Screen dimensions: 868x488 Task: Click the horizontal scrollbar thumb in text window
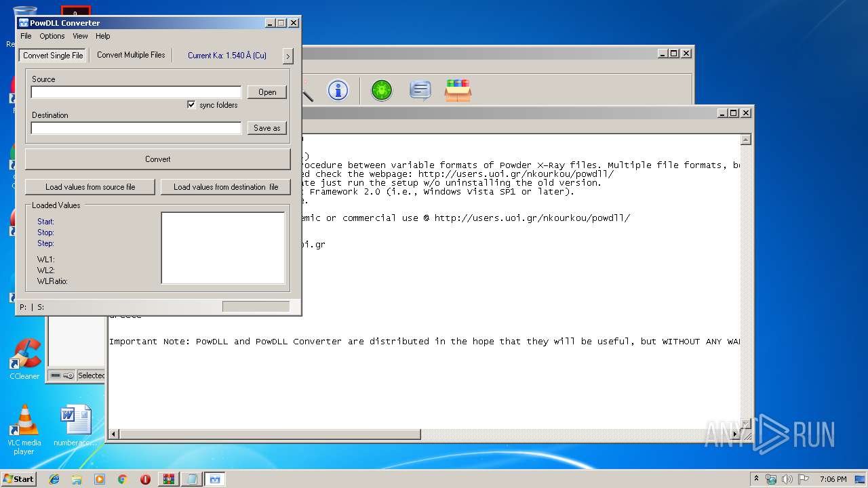pyautogui.click(x=270, y=434)
